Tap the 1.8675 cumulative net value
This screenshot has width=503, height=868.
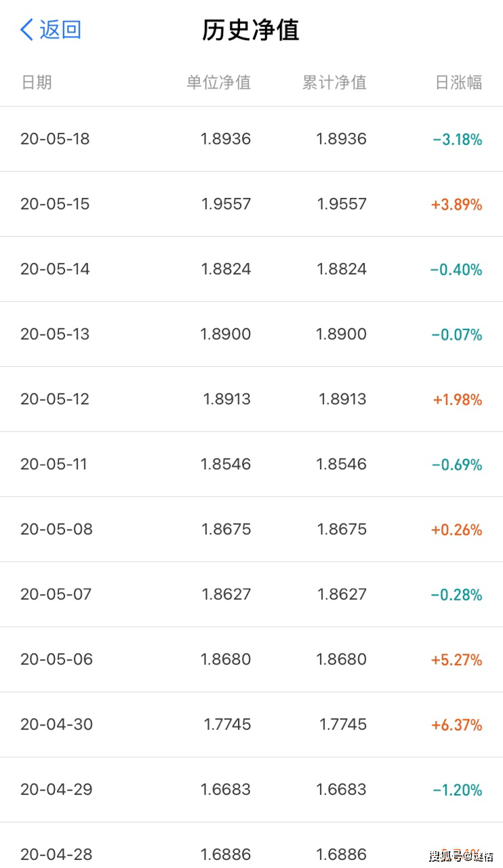pos(342,530)
